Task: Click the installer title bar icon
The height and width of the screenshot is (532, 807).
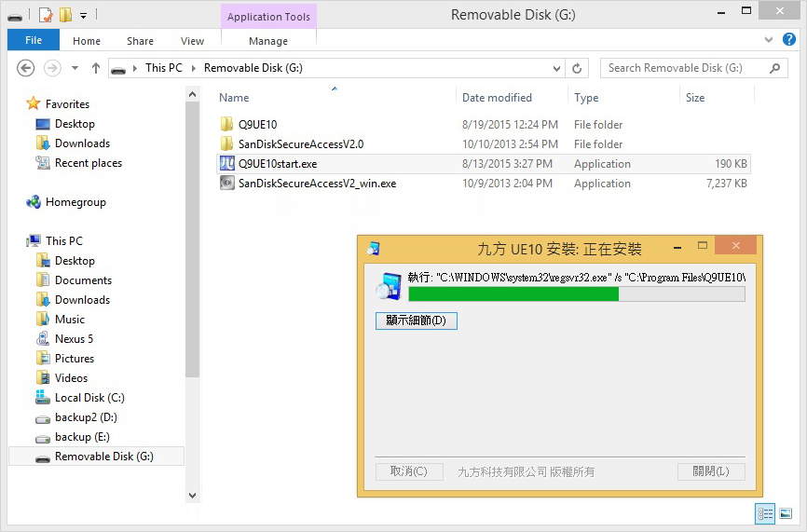Action: tap(373, 249)
